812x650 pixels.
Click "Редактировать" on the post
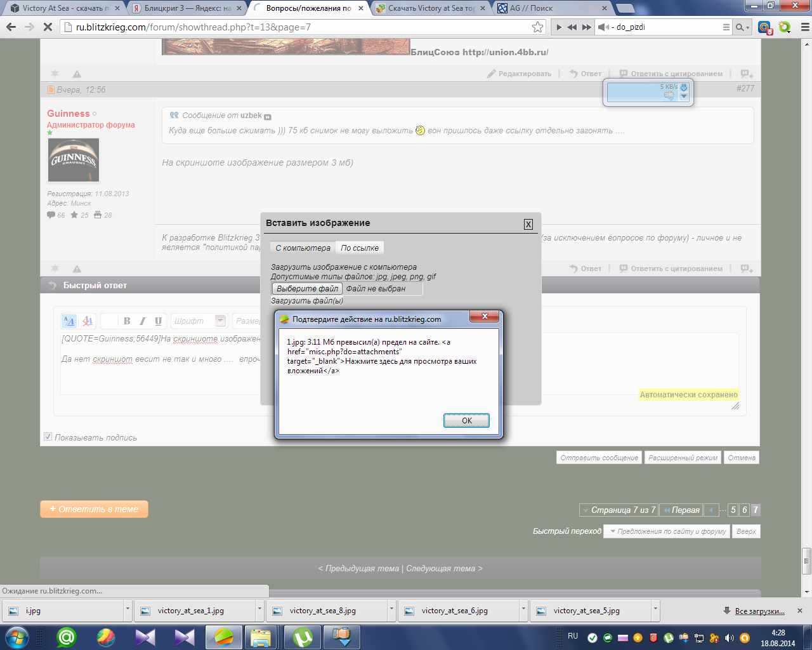[519, 74]
